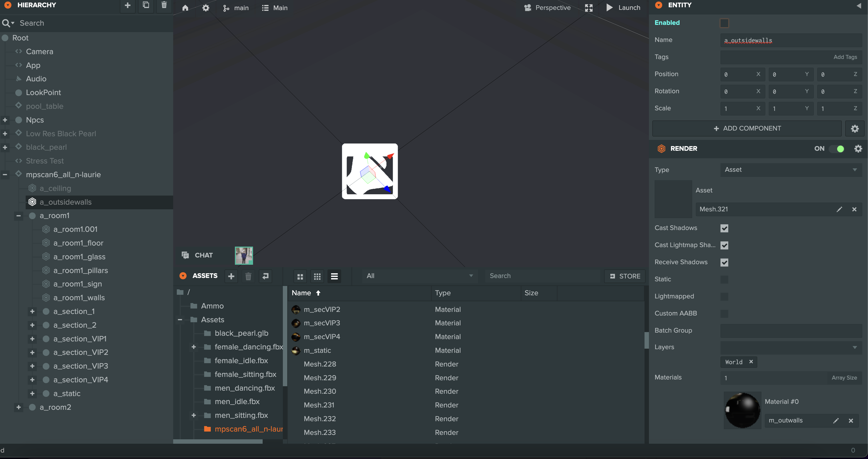Open the main branch/version control view
The height and width of the screenshot is (459, 868).
pos(235,8)
